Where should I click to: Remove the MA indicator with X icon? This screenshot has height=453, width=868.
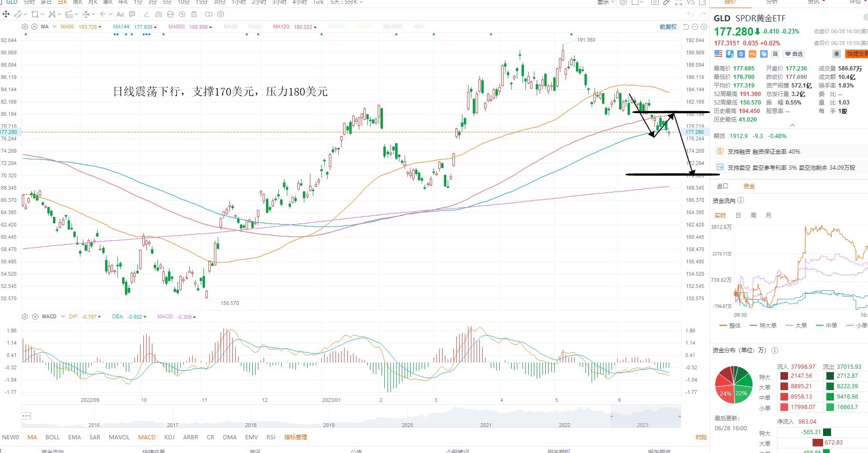(x=34, y=27)
